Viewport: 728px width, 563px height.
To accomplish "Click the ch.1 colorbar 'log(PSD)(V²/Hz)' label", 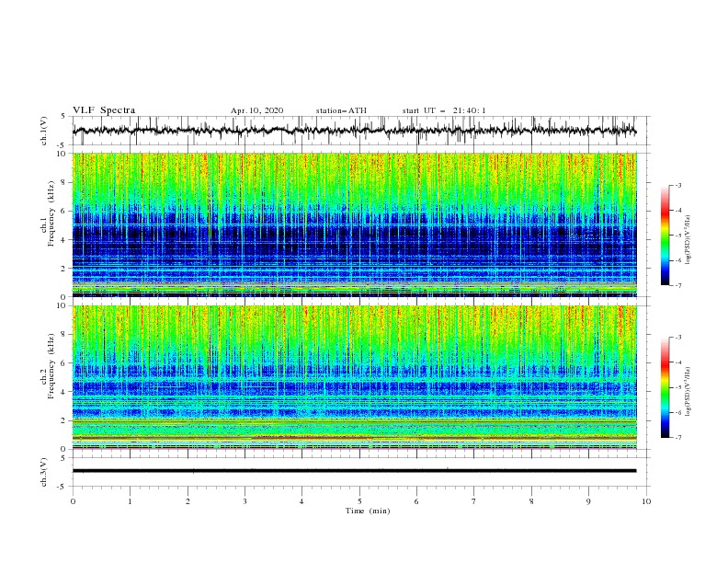I will point(688,240).
